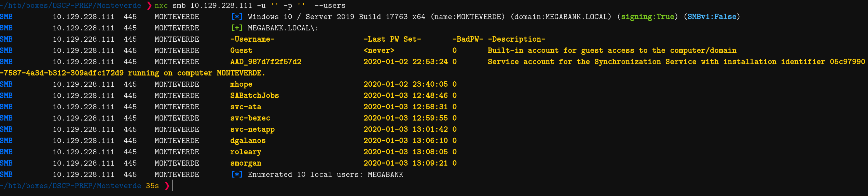Click the dgalanos username
The height and width of the screenshot is (196, 868).
248,141
